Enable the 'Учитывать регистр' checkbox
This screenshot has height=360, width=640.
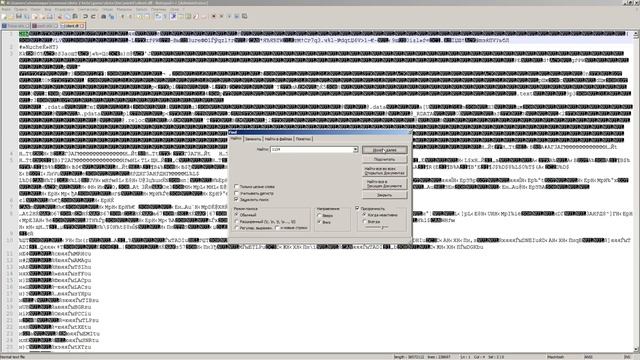236,193
